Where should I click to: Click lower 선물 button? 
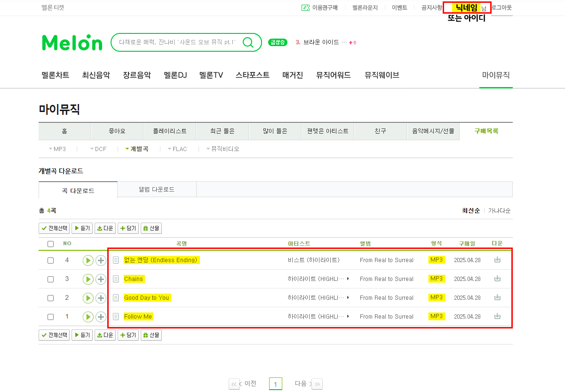pyautogui.click(x=151, y=335)
